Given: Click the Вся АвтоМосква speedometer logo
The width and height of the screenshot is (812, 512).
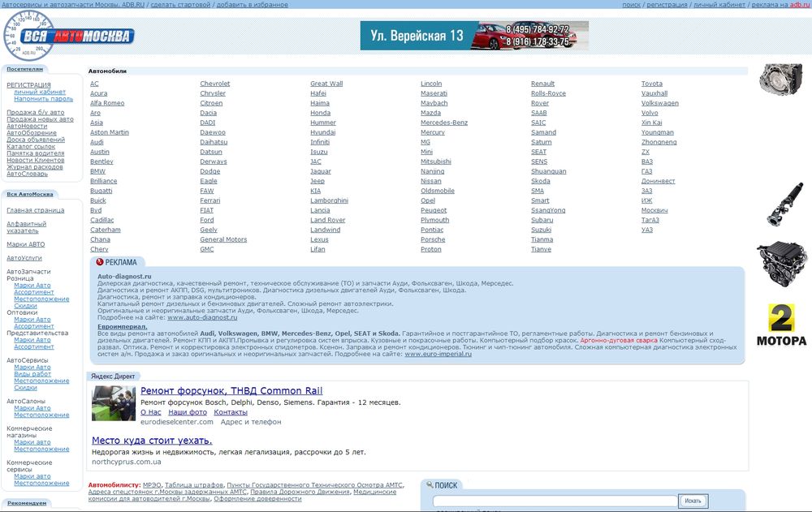Looking at the screenshot, I should click(x=68, y=35).
